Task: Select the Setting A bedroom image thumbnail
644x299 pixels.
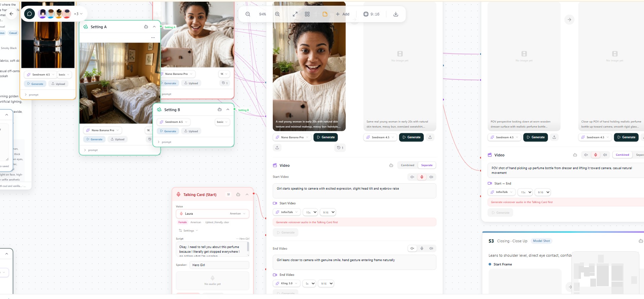Action: point(120,83)
